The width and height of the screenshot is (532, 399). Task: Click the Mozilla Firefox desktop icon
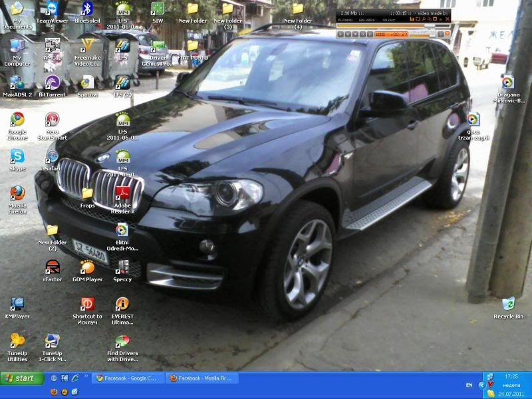point(17,200)
